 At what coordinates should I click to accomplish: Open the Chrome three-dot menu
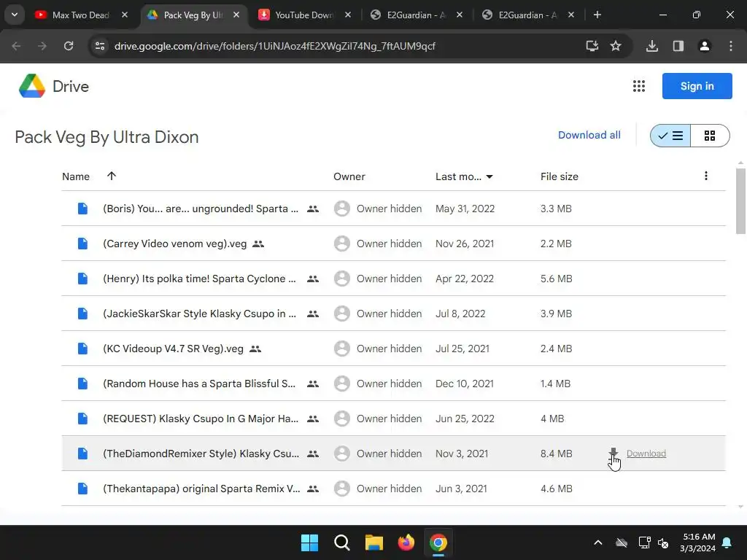[x=731, y=46]
